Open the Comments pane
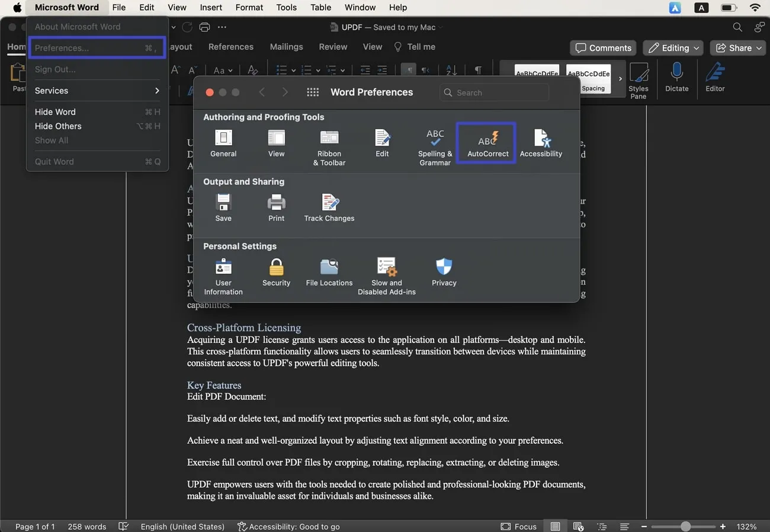 tap(603, 48)
